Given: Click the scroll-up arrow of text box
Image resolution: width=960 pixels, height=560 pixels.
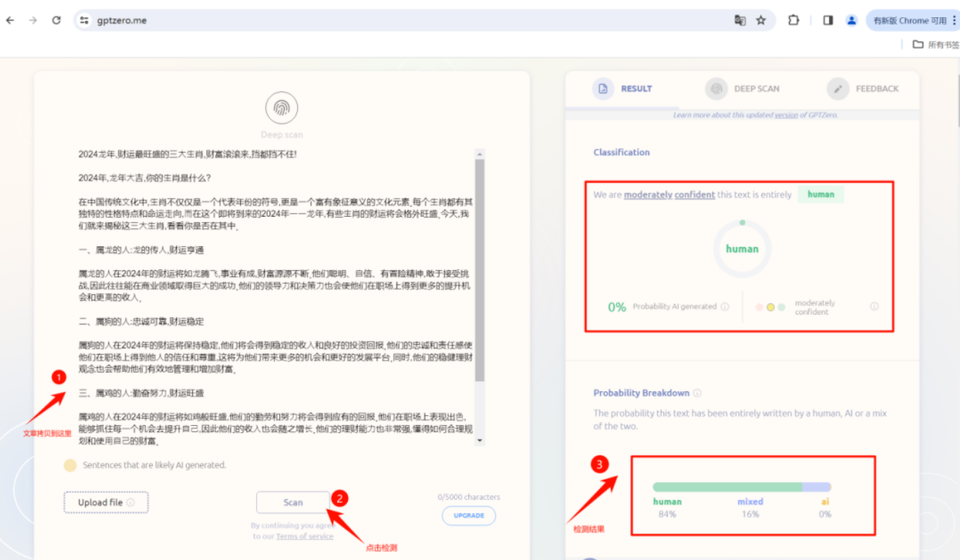Looking at the screenshot, I should pyautogui.click(x=480, y=154).
